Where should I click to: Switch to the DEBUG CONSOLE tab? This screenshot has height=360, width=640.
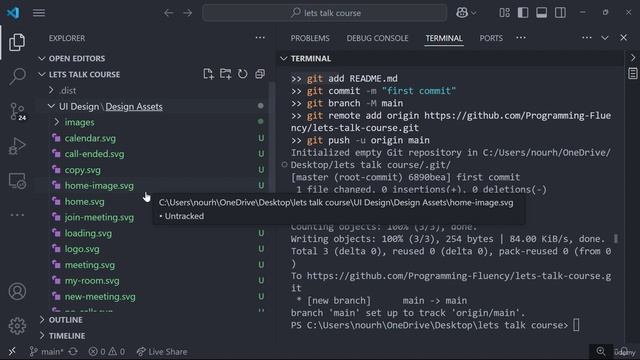(377, 38)
